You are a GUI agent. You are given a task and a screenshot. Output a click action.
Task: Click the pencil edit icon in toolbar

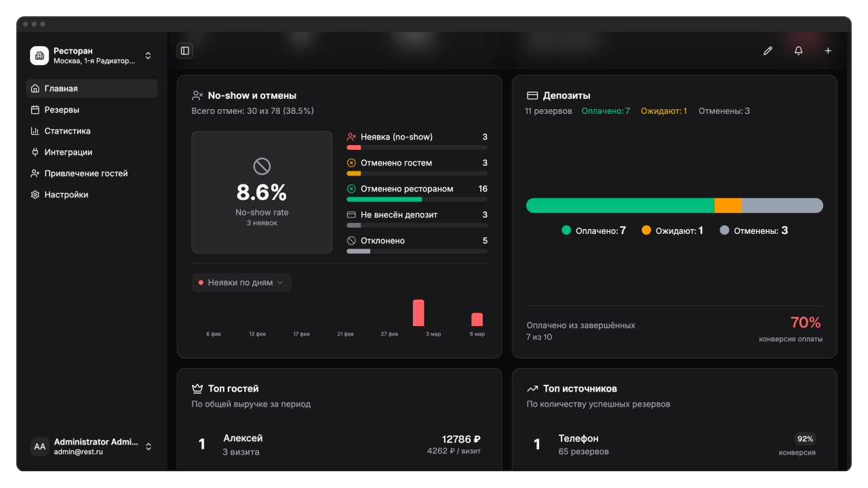768,50
